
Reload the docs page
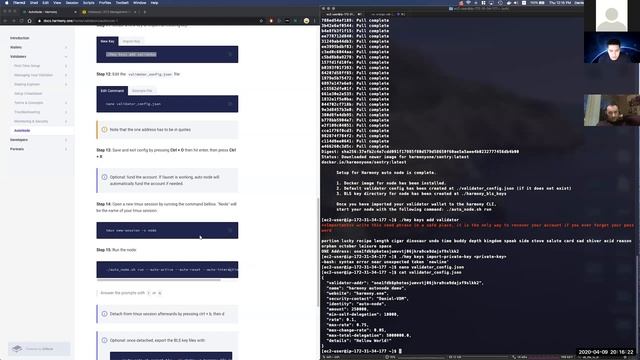coord(21,20)
